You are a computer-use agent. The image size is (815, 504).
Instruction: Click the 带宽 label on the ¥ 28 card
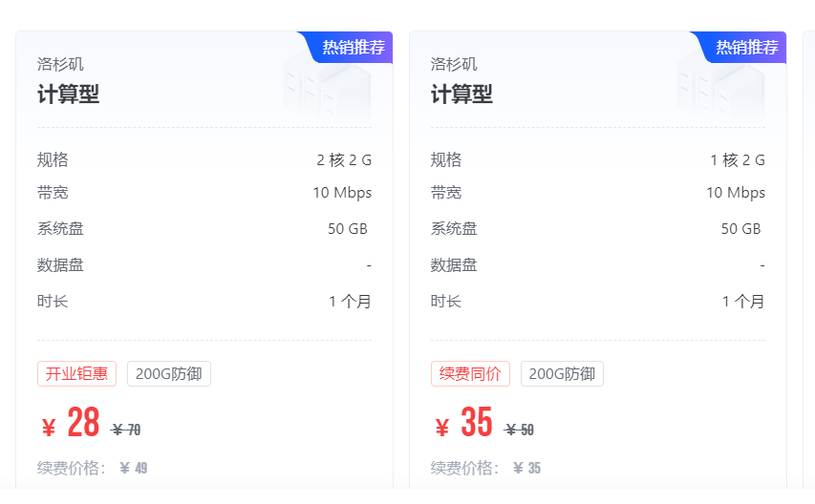53,193
